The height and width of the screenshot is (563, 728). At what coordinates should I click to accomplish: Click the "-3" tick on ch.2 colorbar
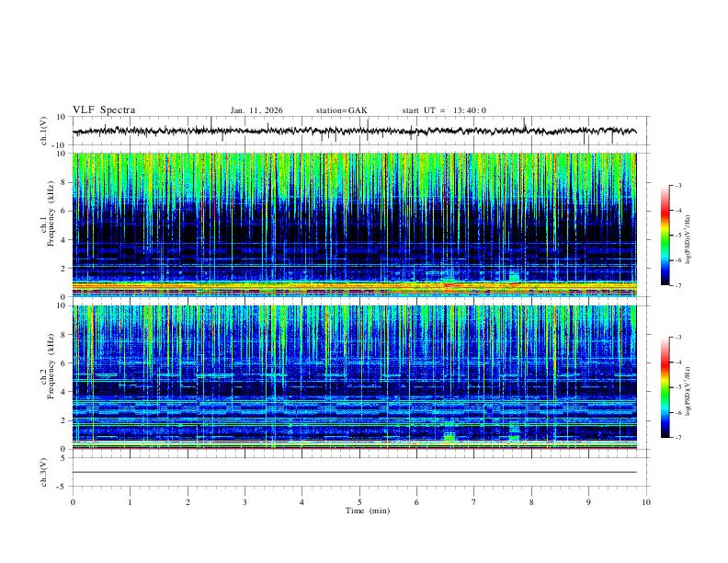(x=677, y=338)
